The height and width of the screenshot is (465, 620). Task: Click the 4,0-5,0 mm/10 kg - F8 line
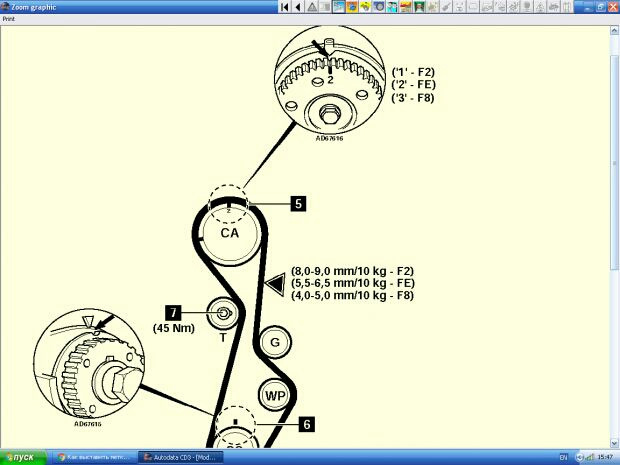352,295
